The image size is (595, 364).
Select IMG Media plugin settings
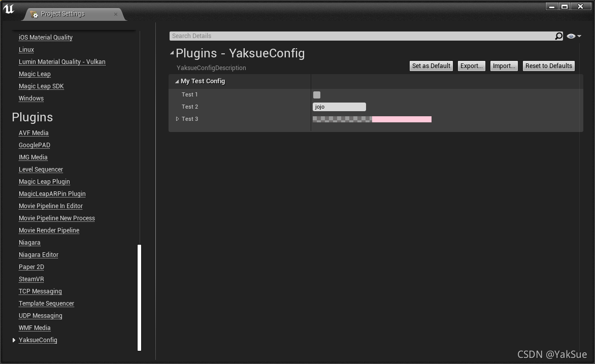[33, 157]
